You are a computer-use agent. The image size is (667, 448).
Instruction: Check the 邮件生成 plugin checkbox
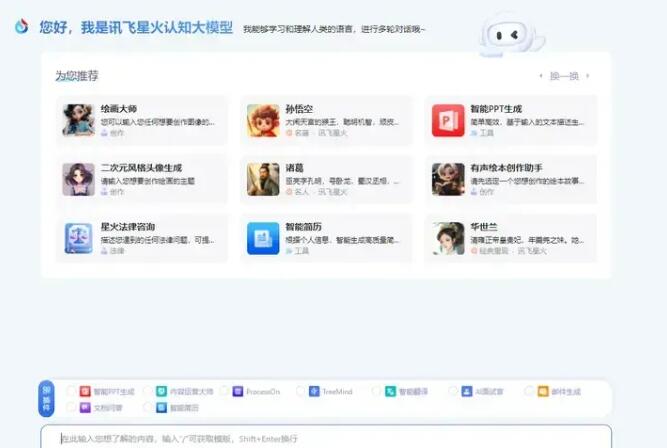529,391
